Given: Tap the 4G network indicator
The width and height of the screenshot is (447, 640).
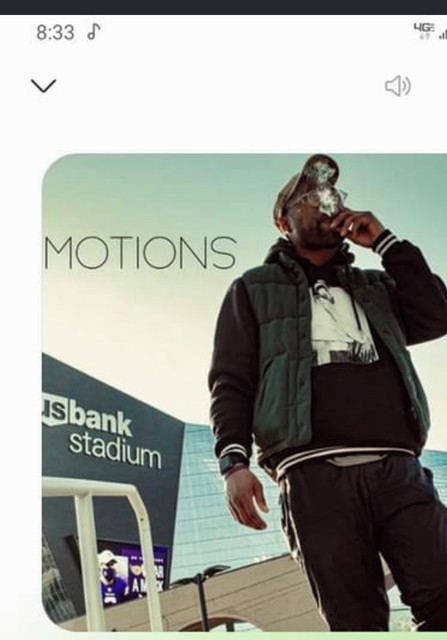Looking at the screenshot, I should tap(424, 31).
